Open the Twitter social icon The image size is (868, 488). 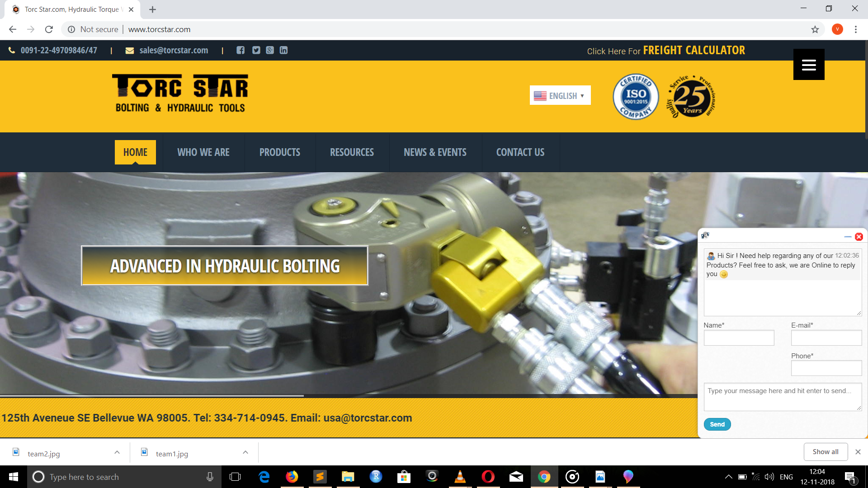256,50
